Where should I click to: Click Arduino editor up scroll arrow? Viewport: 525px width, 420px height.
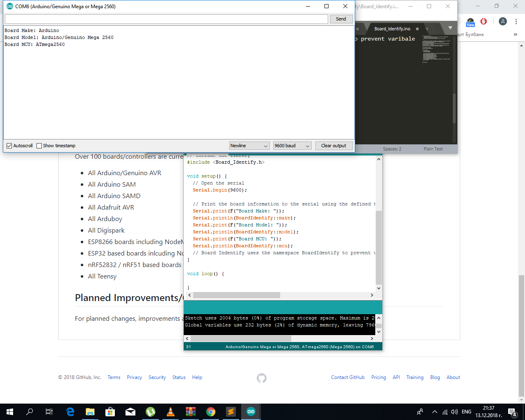click(x=379, y=160)
